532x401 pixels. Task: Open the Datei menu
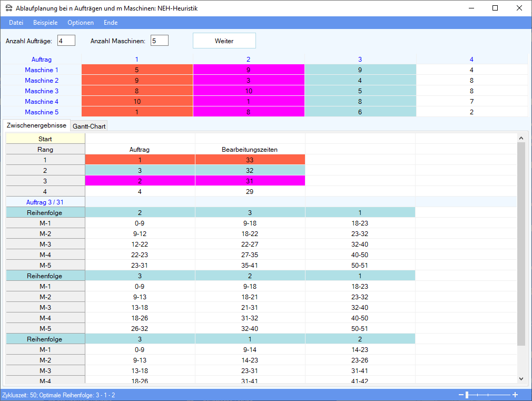(16, 23)
